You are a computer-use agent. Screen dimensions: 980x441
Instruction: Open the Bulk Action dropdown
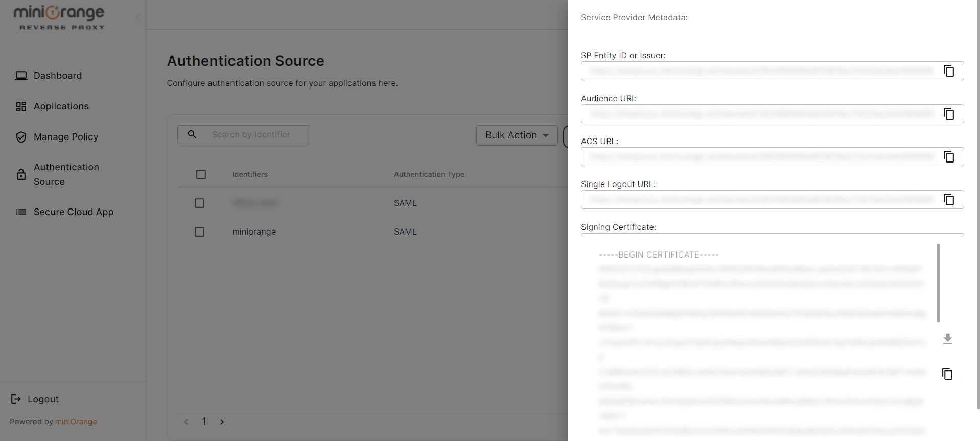[517, 135]
